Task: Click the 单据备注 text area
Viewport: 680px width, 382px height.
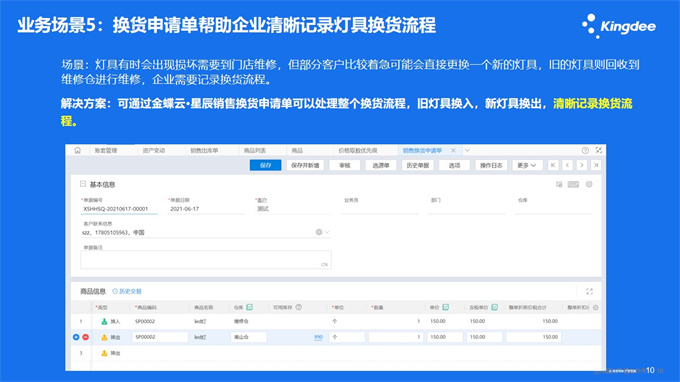Action: pyautogui.click(x=206, y=259)
